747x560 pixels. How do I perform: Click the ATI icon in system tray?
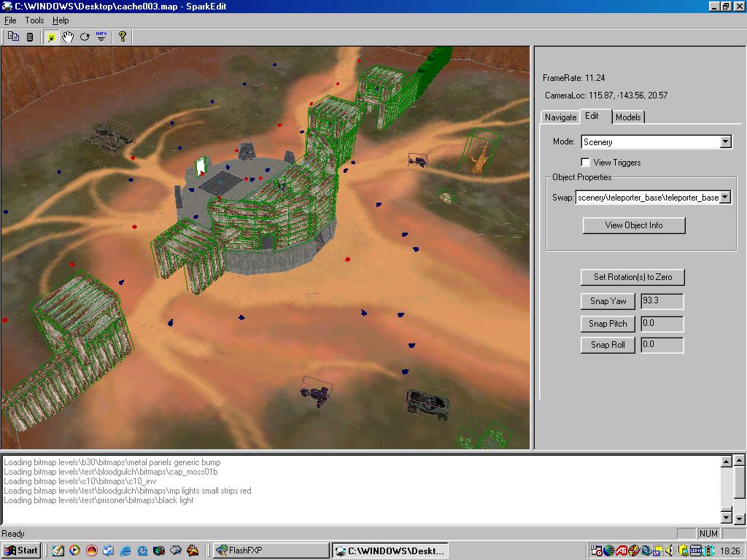622,551
